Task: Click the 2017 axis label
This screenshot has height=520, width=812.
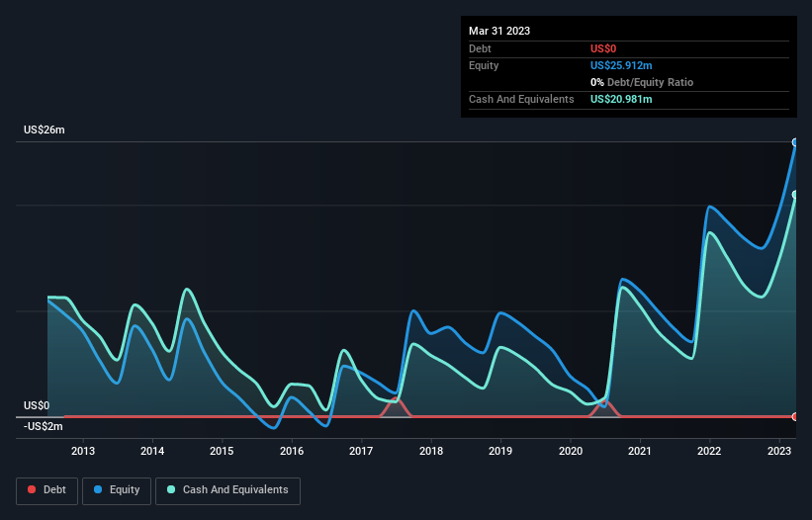Action: tap(361, 451)
